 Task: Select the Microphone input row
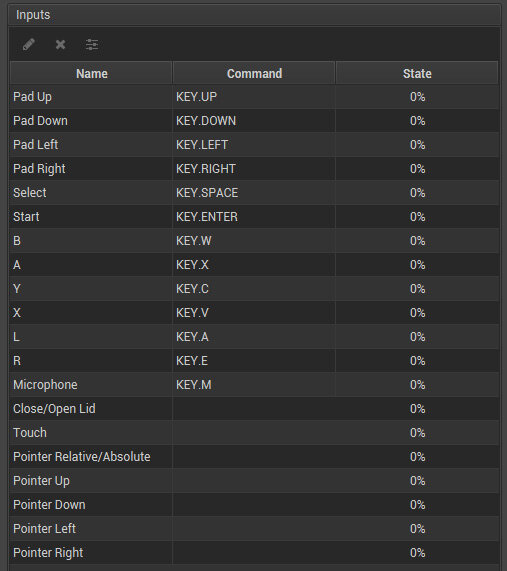(x=254, y=385)
